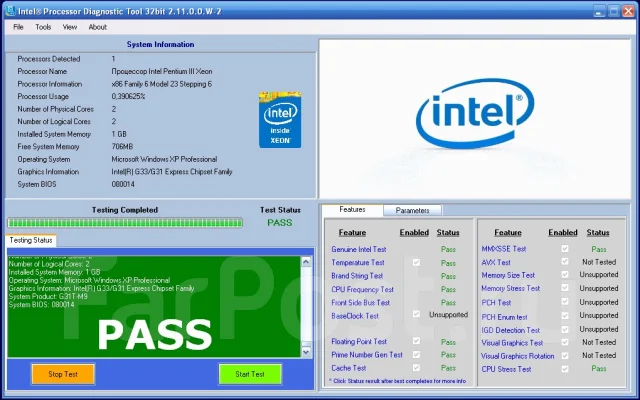Click the Free System Memory value 706MB

[122, 147]
